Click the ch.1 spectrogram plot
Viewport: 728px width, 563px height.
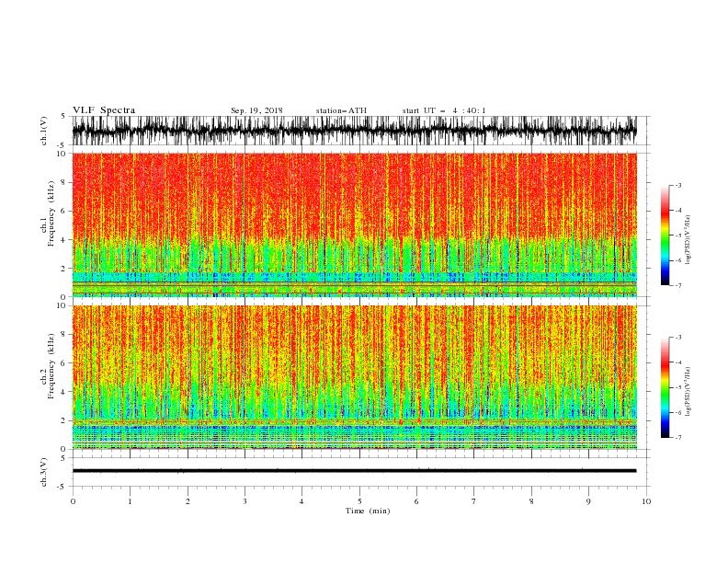(x=354, y=224)
